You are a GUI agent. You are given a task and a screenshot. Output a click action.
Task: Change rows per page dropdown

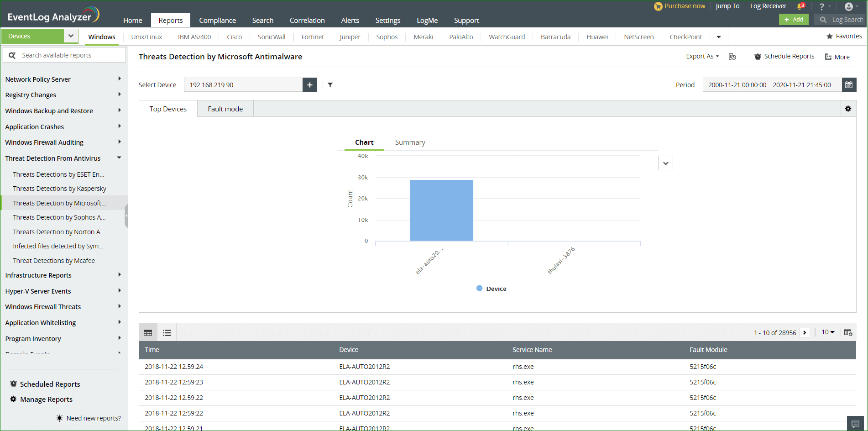[x=828, y=332]
